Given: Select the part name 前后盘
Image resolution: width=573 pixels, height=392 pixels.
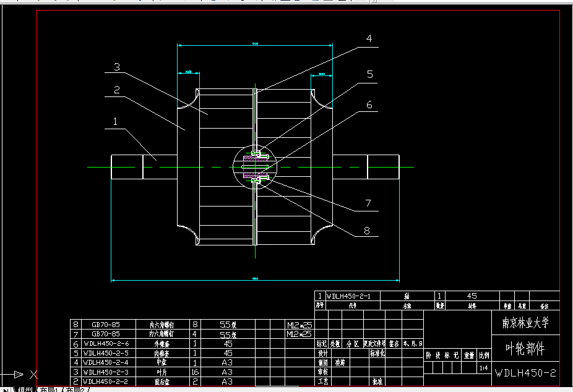Looking at the screenshot, I should [x=162, y=381].
